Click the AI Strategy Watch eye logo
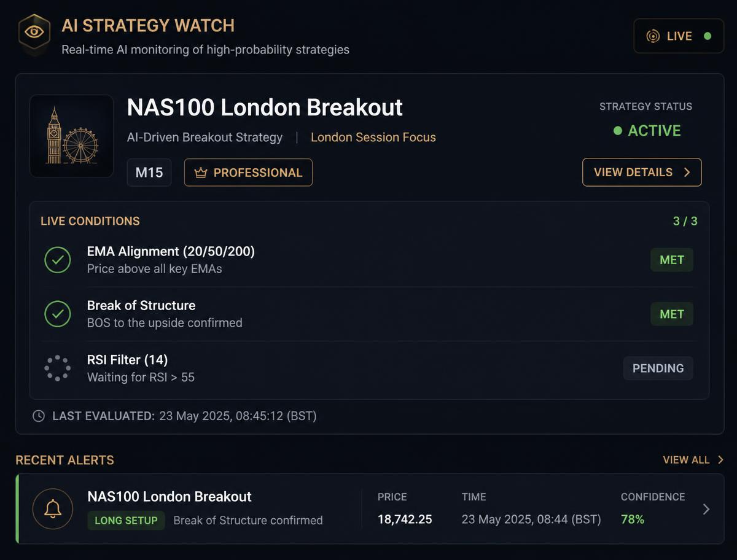Viewport: 737px width, 560px height. click(x=34, y=32)
